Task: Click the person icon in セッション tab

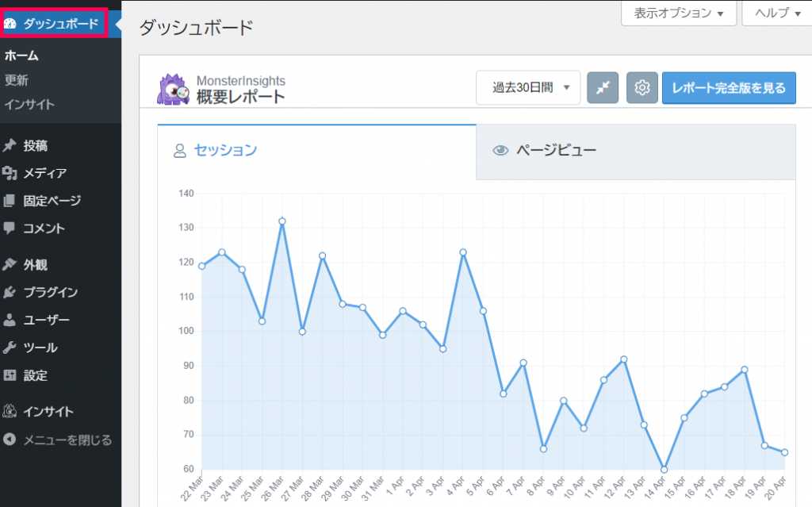Action: coord(180,151)
